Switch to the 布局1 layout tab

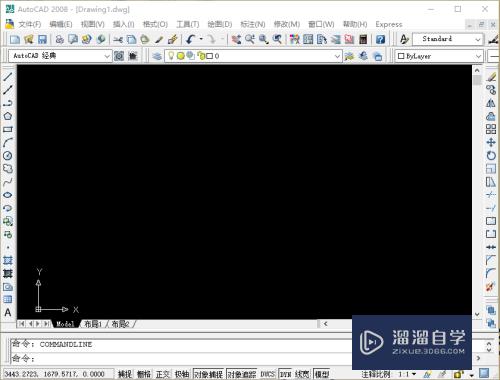point(93,324)
